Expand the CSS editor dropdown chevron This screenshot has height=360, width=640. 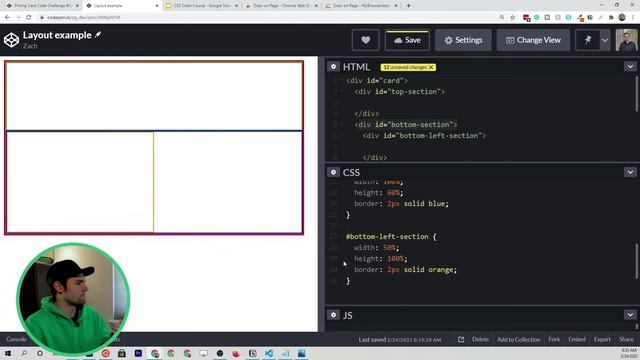630,172
